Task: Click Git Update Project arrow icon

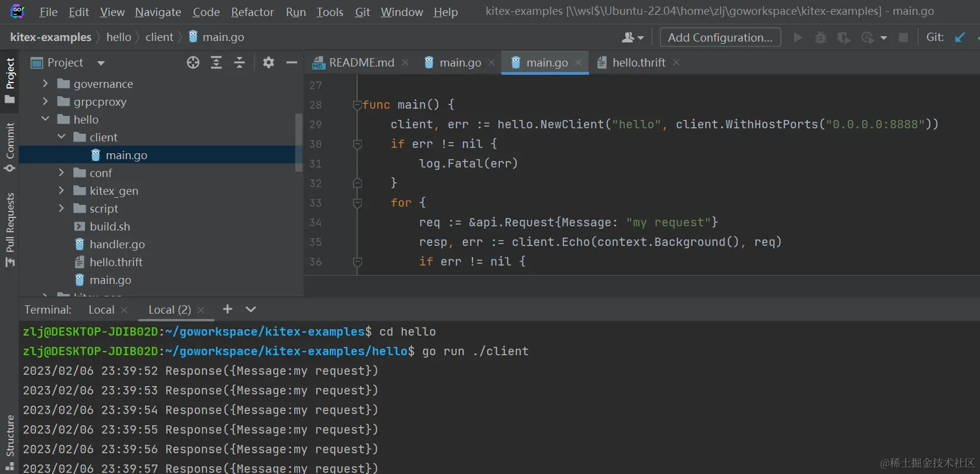Action: [960, 37]
